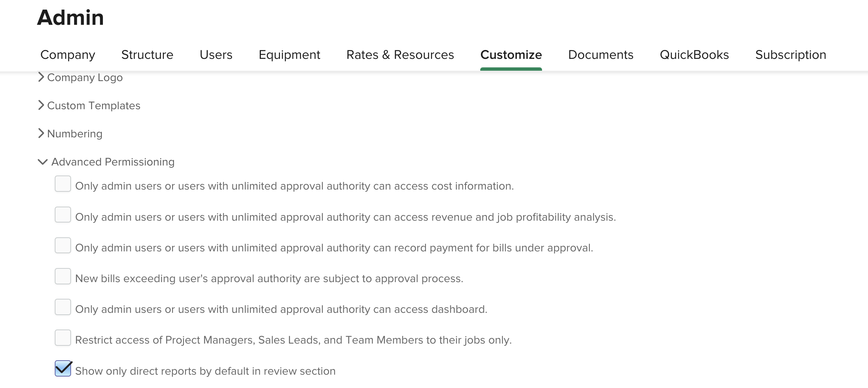Tick the record payment for bills restriction
This screenshot has height=388, width=868.
(63, 245)
